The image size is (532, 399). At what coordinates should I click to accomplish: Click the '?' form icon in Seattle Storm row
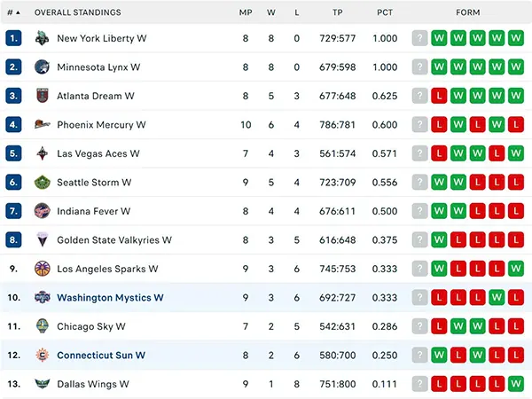tap(419, 183)
